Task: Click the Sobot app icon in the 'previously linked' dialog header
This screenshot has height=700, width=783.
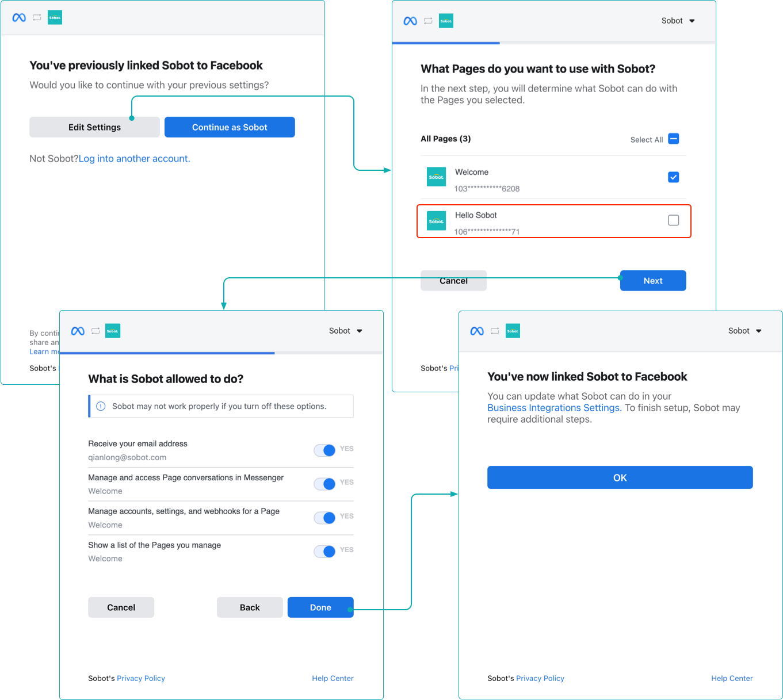Action: [55, 18]
